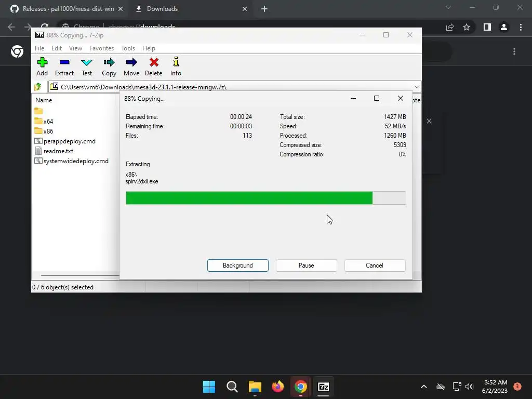
Task: Open the Help menu
Action: point(149,48)
